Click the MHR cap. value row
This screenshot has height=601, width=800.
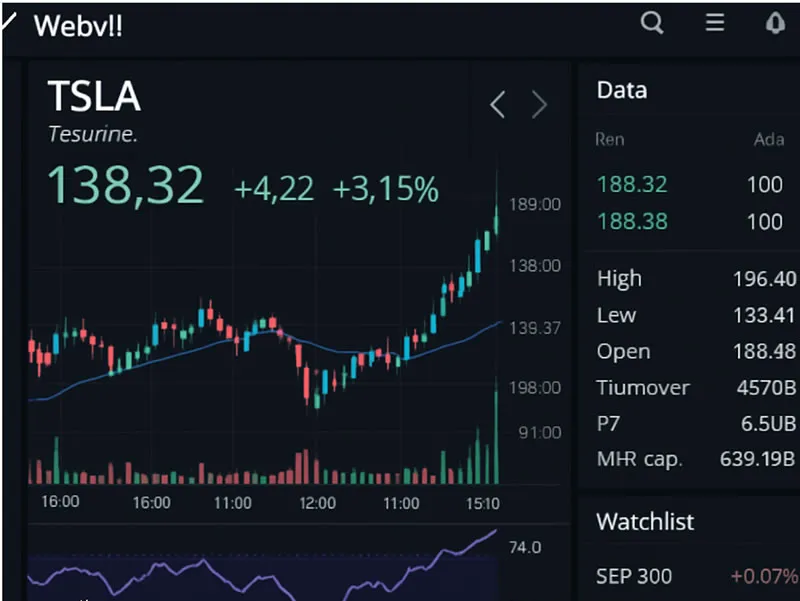[x=696, y=459]
